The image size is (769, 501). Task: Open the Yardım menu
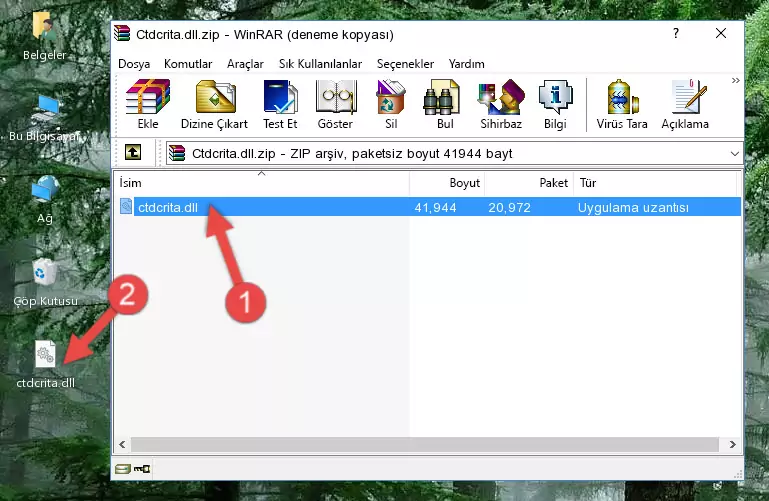[466, 64]
